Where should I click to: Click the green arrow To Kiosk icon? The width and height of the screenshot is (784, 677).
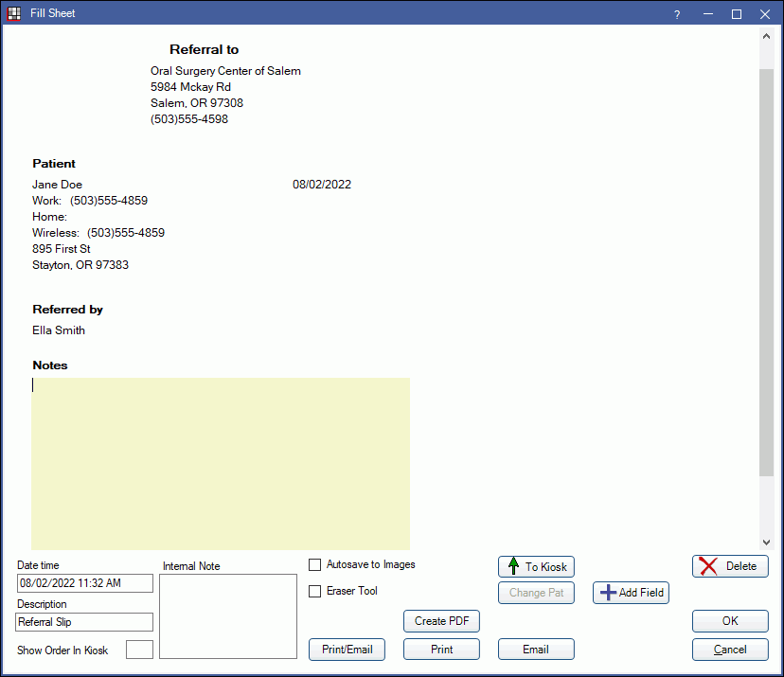point(513,566)
